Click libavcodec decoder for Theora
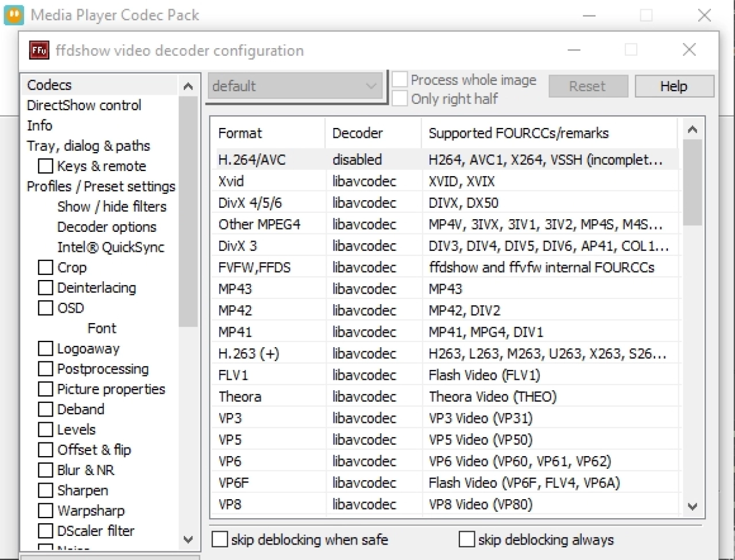 pos(364,396)
